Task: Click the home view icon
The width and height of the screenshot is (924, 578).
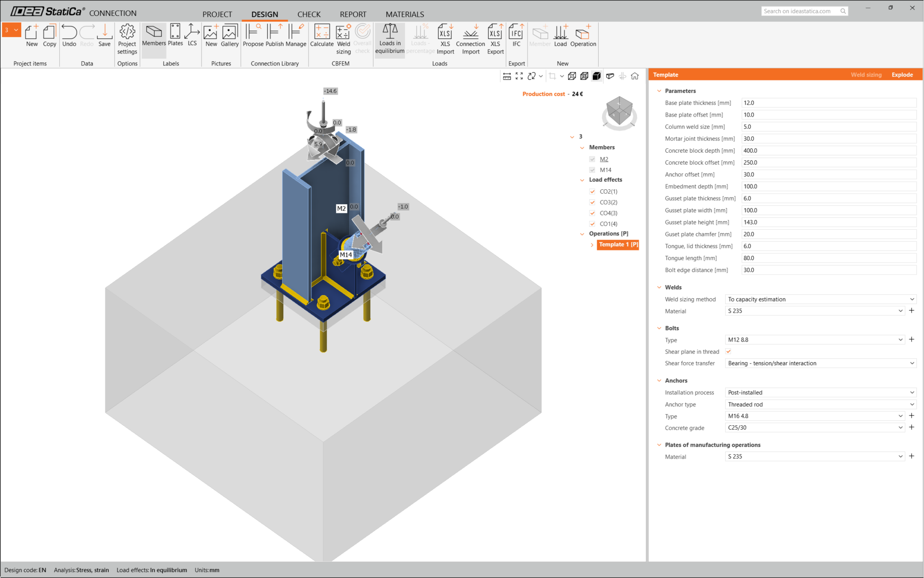Action: point(635,76)
